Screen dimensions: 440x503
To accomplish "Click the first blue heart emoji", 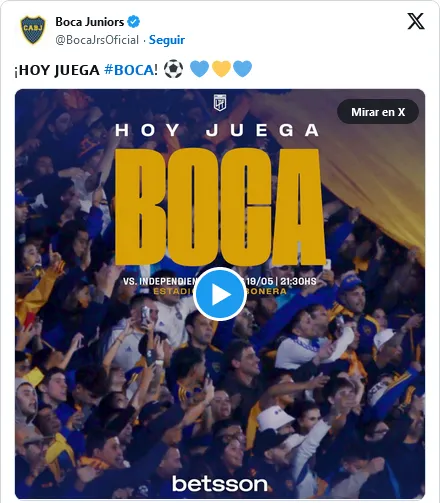I will pos(199,69).
